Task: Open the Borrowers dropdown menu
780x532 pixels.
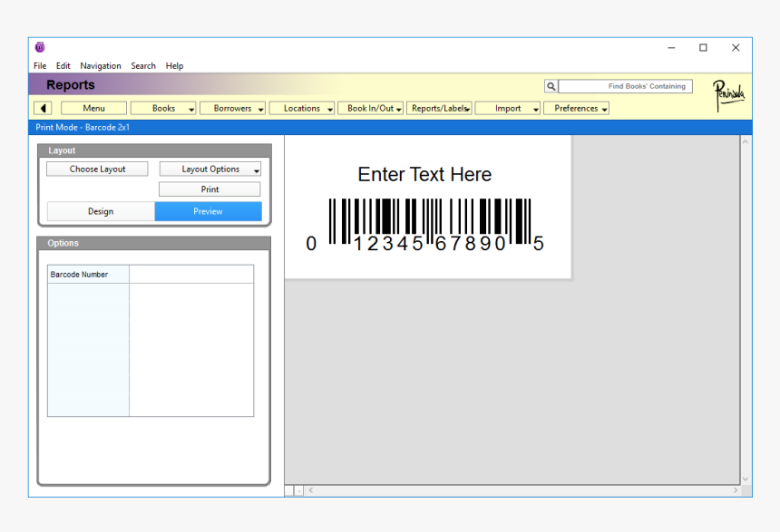Action: pos(233,108)
